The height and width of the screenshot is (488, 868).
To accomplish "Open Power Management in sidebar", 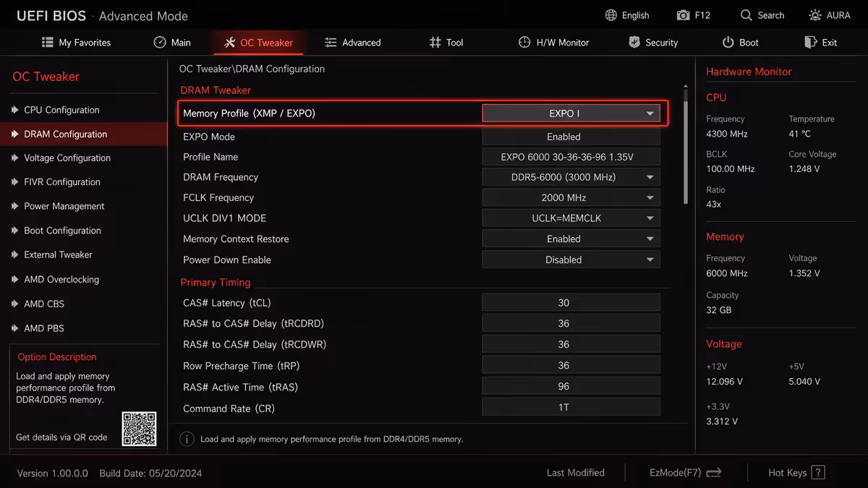I will pyautogui.click(x=83, y=206).
